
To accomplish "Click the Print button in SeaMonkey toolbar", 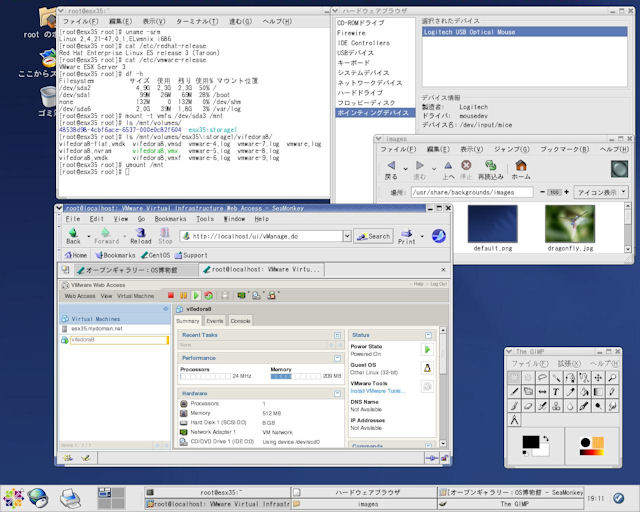I will [x=407, y=236].
